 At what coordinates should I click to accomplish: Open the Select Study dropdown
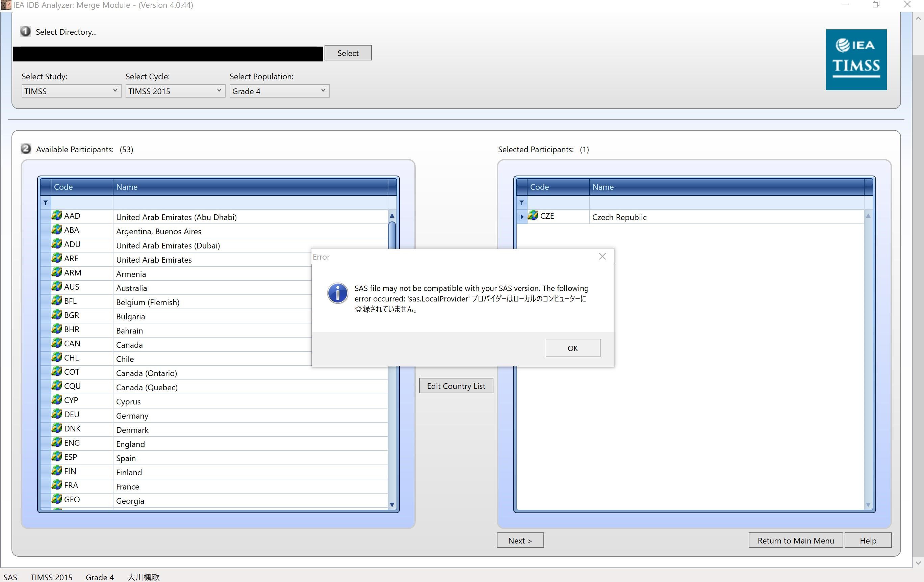(115, 90)
